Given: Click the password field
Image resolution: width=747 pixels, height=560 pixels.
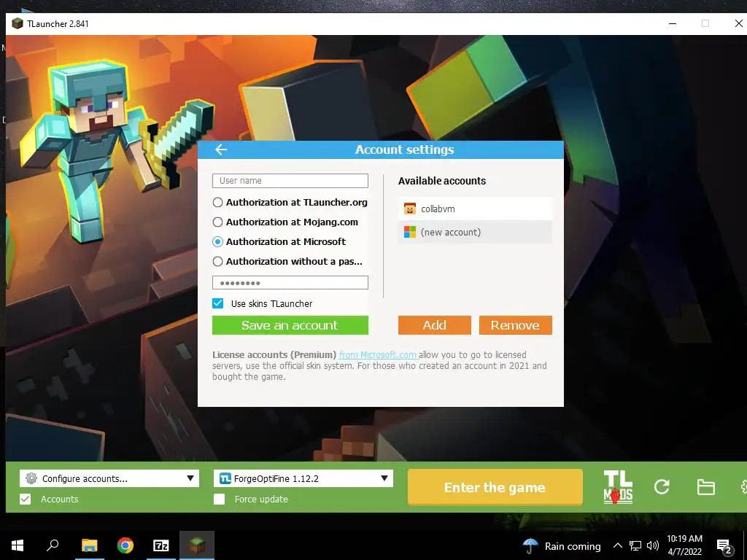Looking at the screenshot, I should coord(290,282).
